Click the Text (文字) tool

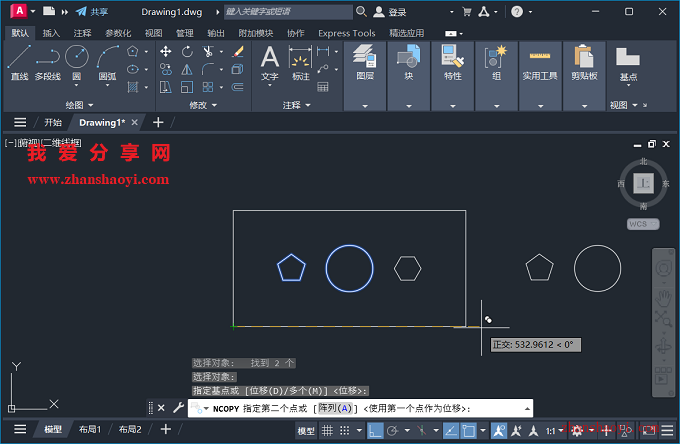point(270,63)
